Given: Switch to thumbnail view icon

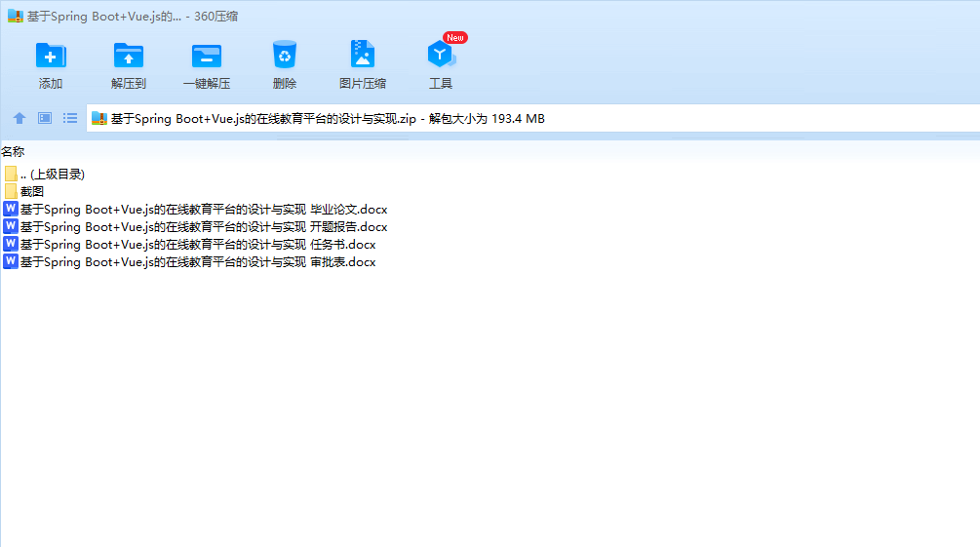Looking at the screenshot, I should (45, 118).
